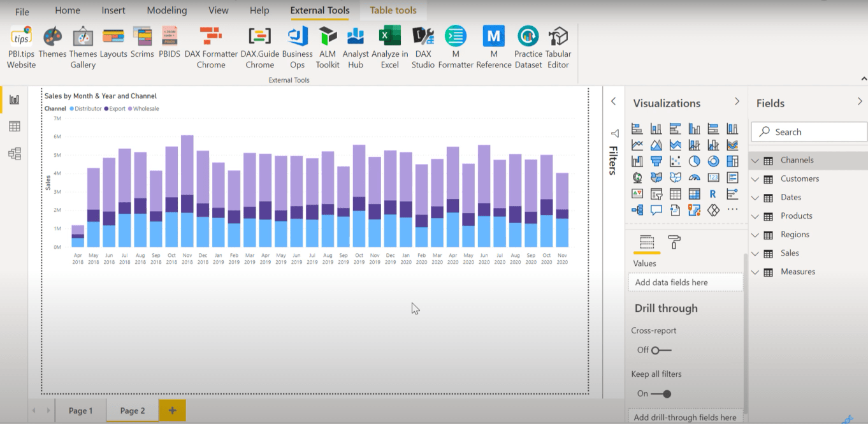Select the KPI visual
The height and width of the screenshot is (424, 868).
637,194
